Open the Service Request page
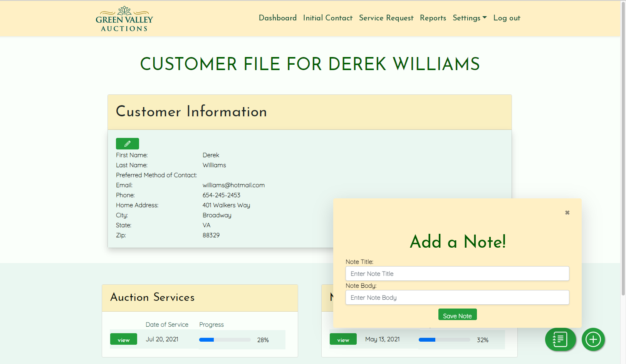626x364 pixels. click(x=386, y=18)
